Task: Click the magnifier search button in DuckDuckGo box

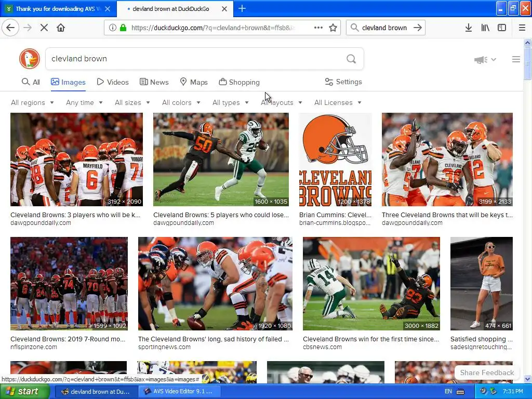Action: click(351, 59)
